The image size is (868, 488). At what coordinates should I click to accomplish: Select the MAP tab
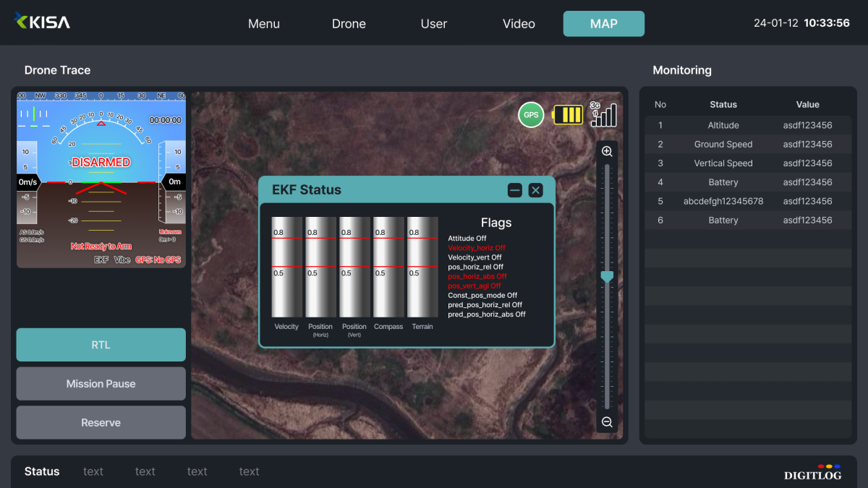(x=603, y=24)
